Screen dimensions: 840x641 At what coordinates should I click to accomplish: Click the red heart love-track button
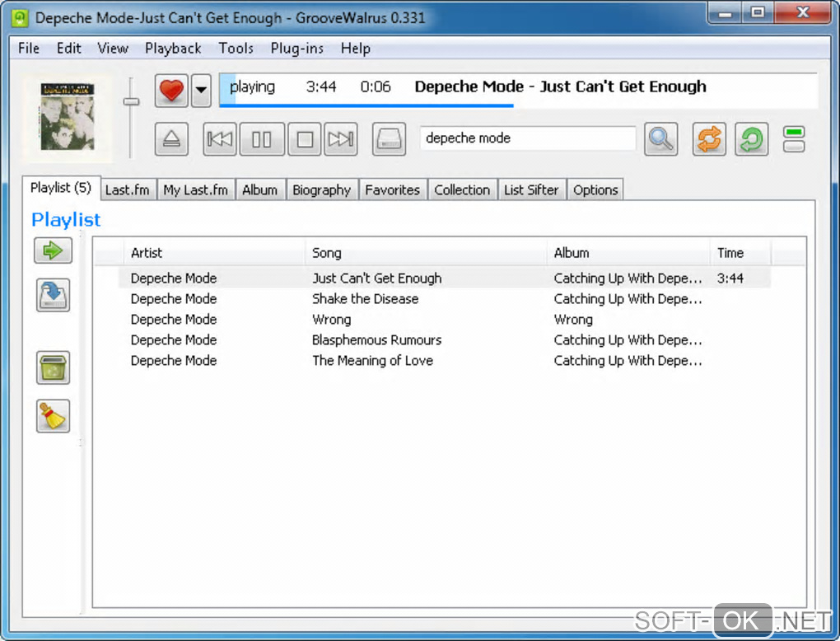(171, 90)
